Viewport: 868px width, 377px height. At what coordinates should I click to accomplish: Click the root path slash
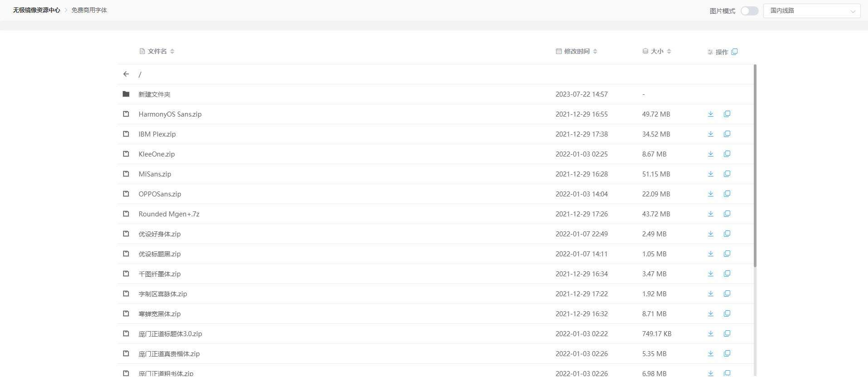(140, 74)
